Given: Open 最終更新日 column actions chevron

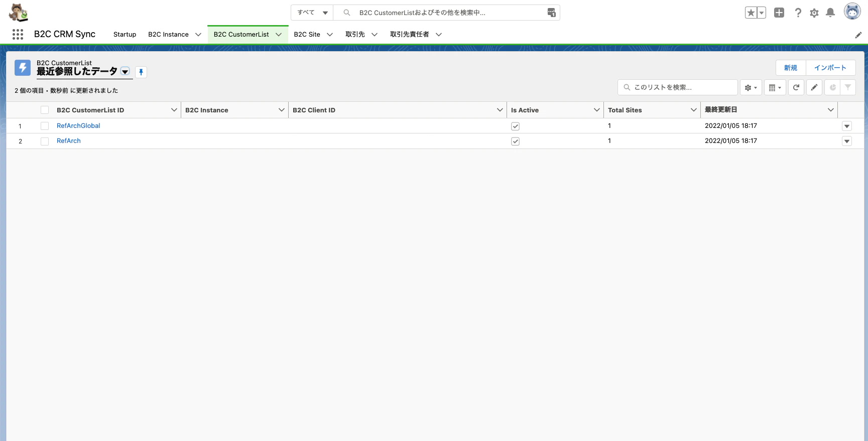Looking at the screenshot, I should pos(831,110).
